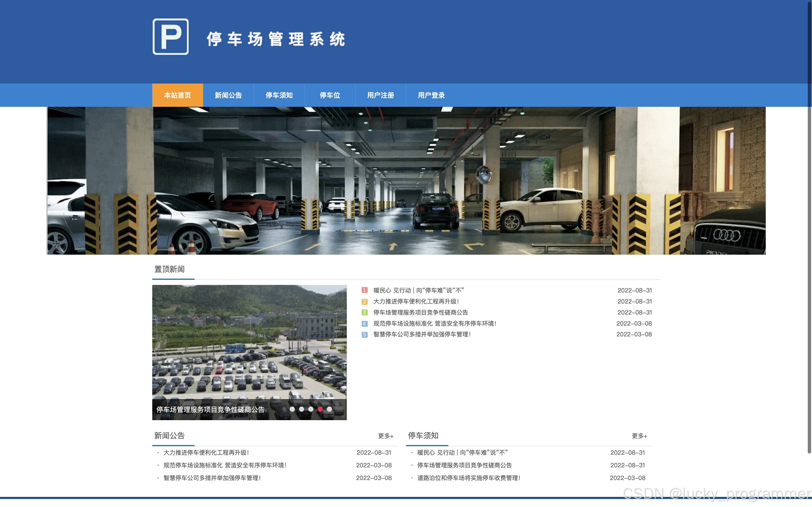
Task: Click the green number 3 news badge
Action: 364,312
